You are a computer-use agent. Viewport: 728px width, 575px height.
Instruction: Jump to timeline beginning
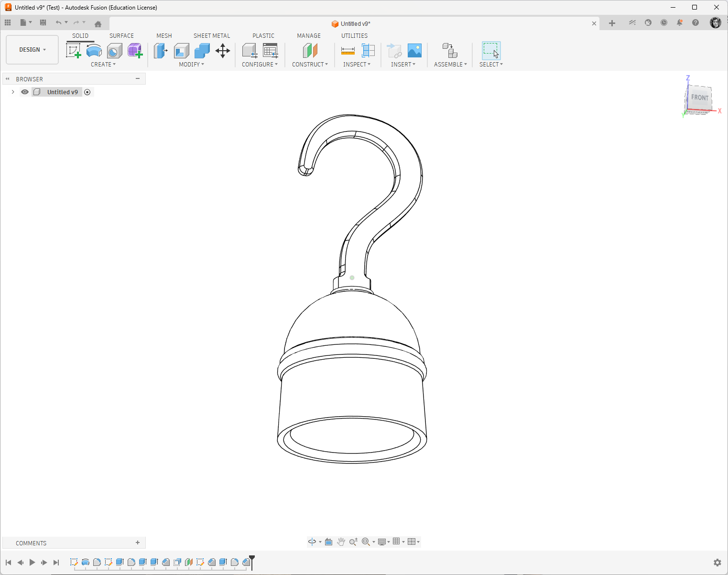(x=8, y=563)
